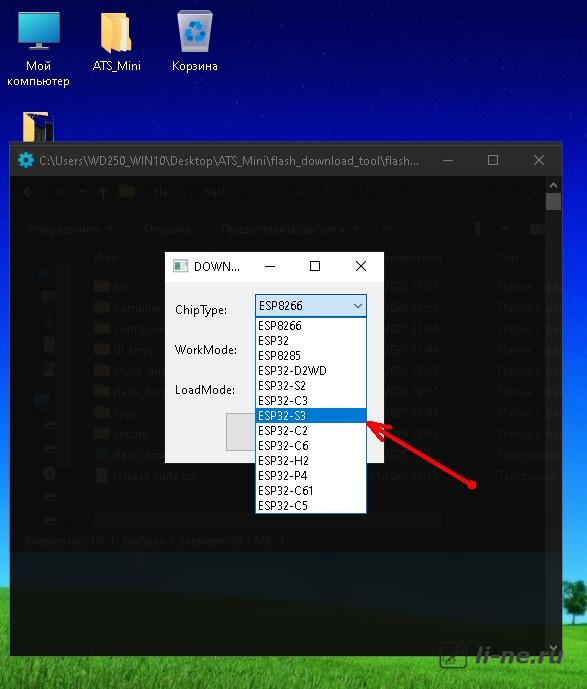Minimize the console window
Screen dimensions: 587x689
448,160
